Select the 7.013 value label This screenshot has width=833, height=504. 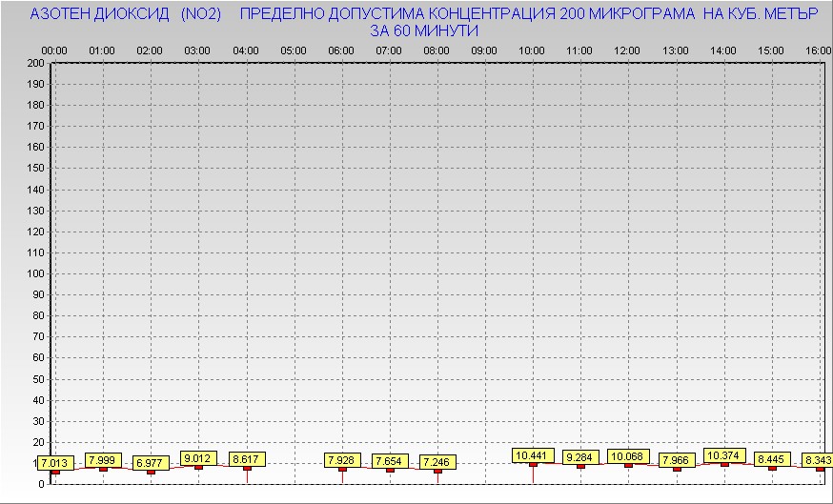pyautogui.click(x=55, y=463)
